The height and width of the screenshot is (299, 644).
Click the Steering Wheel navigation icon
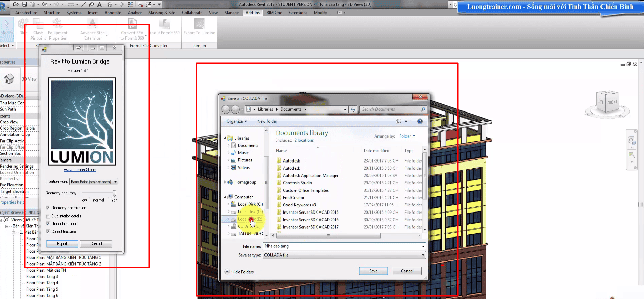coord(631,140)
